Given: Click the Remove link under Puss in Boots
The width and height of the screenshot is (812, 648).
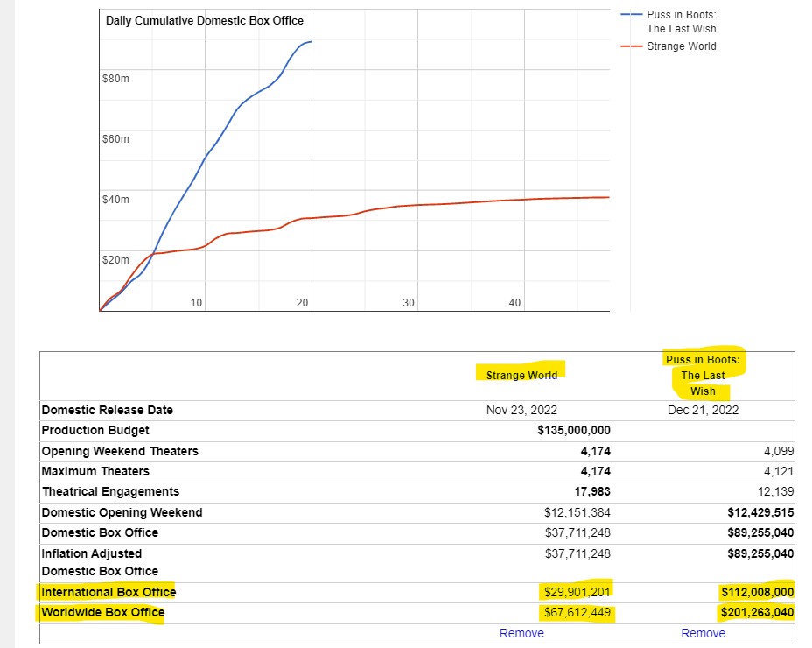Looking at the screenshot, I should point(703,632).
